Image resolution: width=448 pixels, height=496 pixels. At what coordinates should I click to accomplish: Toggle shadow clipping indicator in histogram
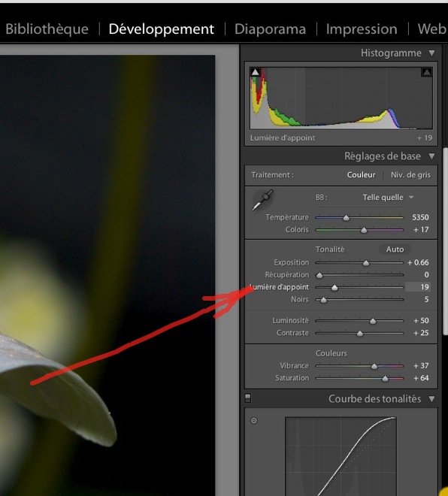click(x=256, y=72)
